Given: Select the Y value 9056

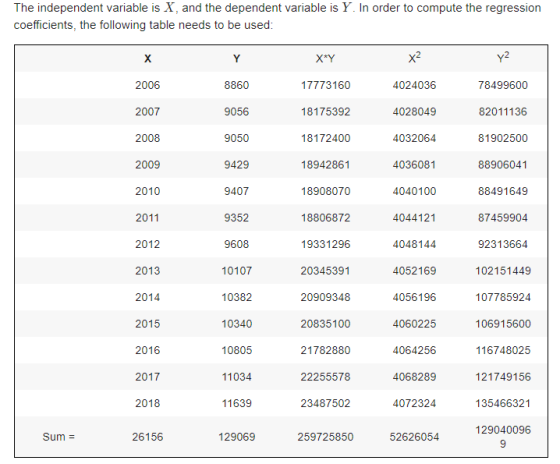Looking at the screenshot, I should click(236, 112).
